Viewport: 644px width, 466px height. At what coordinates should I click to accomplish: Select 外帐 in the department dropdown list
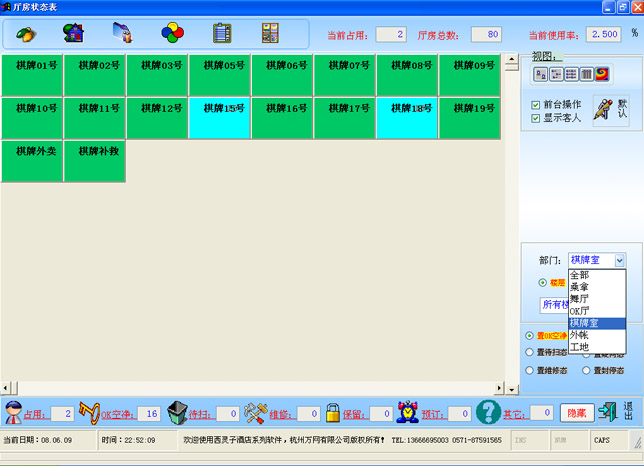[x=580, y=335]
